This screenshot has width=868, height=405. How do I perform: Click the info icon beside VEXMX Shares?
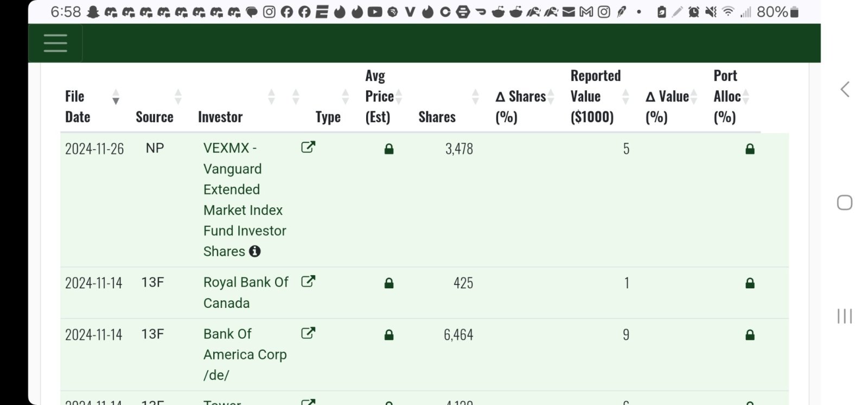(x=254, y=251)
